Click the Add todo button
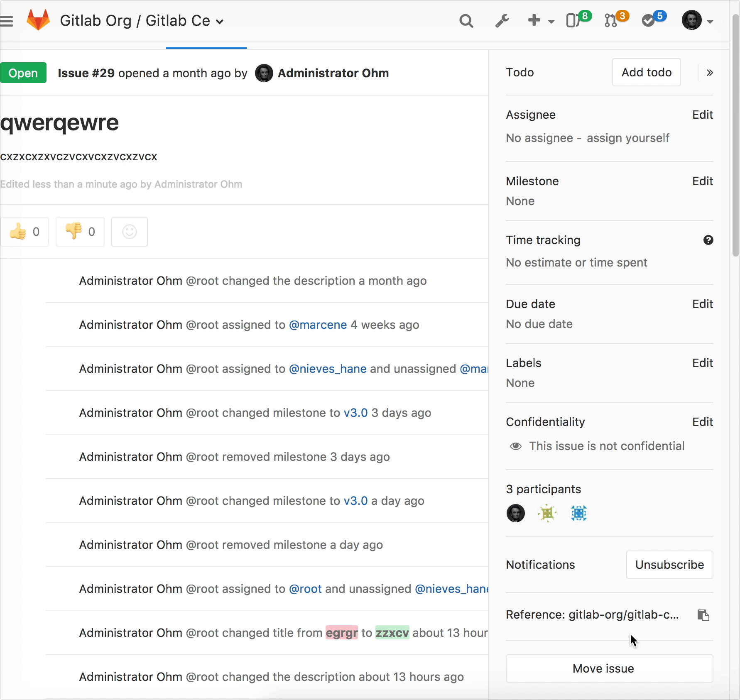 [646, 72]
